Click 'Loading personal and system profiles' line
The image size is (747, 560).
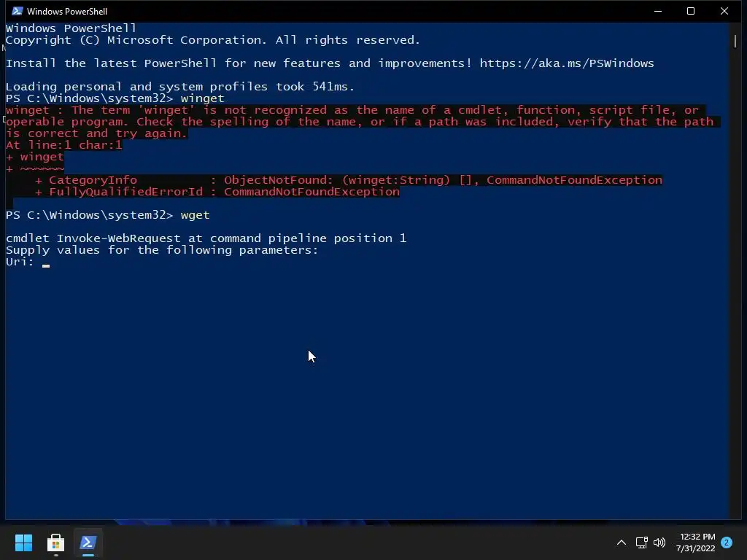[179, 87]
